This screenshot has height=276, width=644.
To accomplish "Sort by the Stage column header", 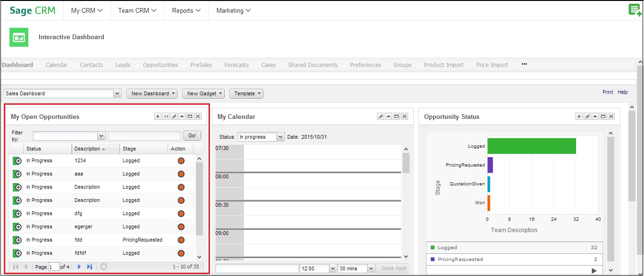I will point(143,149).
